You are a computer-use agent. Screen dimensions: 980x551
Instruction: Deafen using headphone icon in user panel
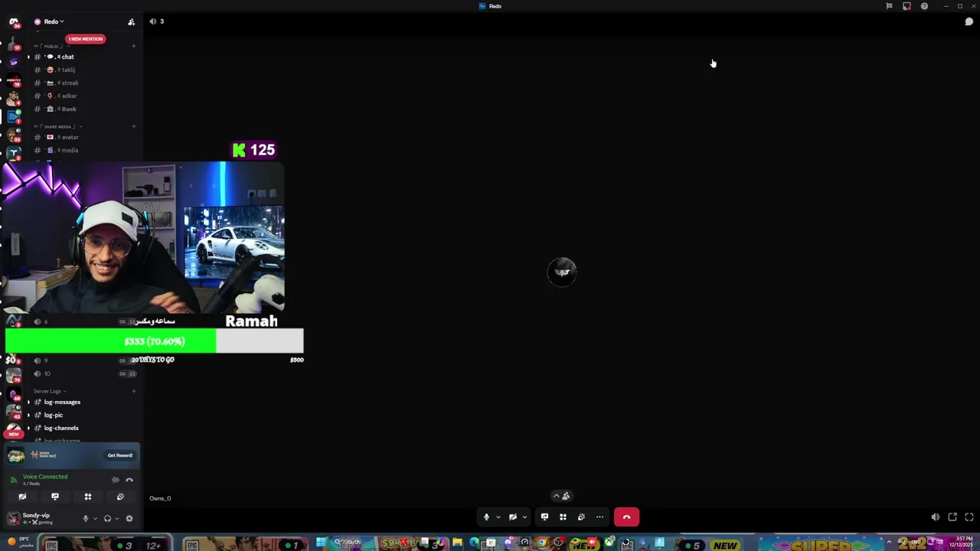pyautogui.click(x=107, y=518)
